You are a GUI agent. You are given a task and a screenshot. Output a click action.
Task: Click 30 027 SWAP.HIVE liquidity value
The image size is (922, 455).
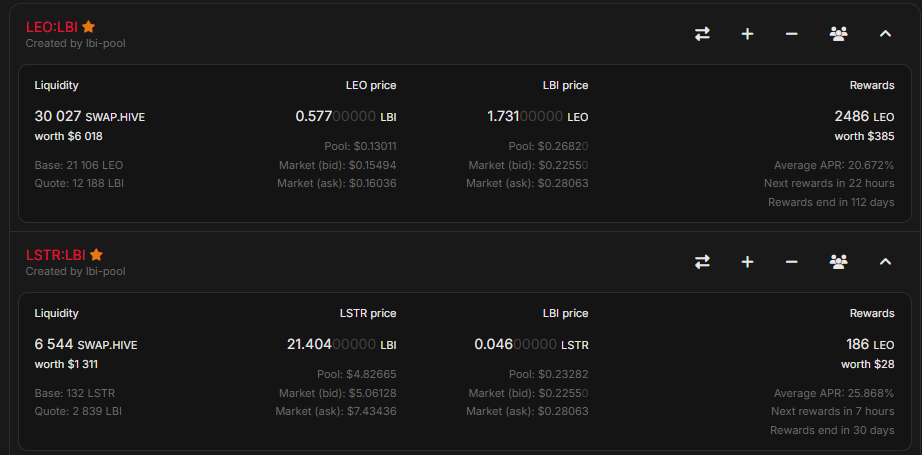tap(89, 117)
